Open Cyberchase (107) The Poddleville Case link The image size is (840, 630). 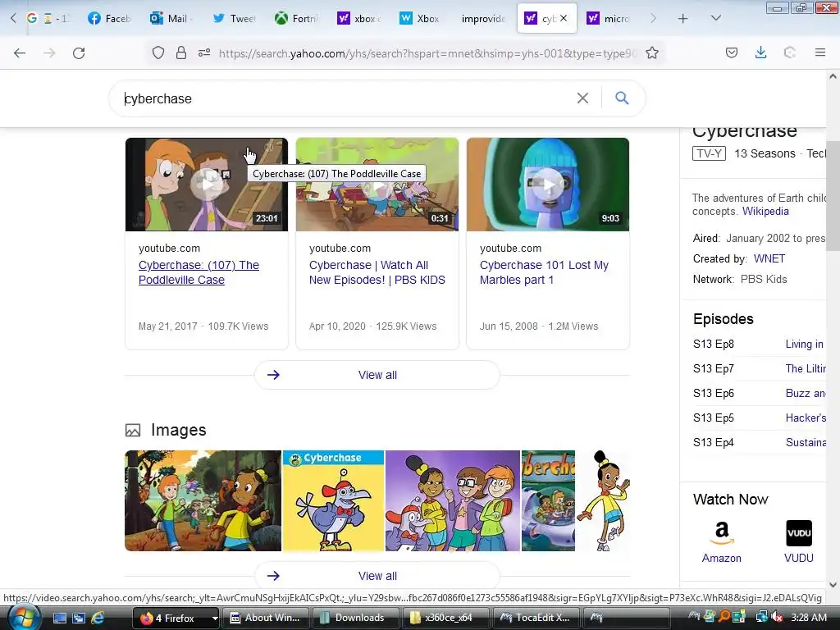199,272
